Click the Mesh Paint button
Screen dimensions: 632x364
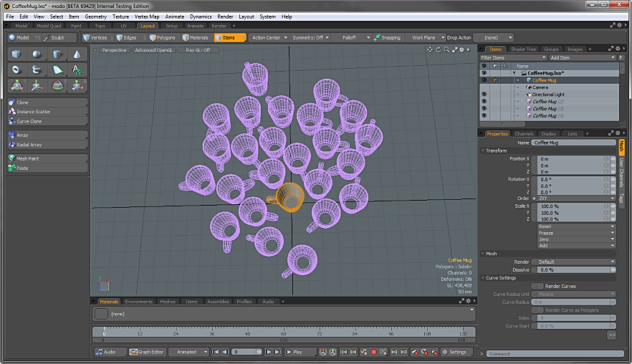click(x=47, y=158)
